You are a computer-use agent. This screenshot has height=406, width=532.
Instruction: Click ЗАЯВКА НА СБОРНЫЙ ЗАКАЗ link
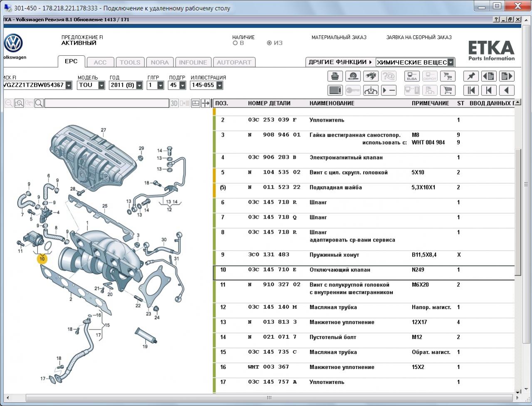[x=419, y=37]
